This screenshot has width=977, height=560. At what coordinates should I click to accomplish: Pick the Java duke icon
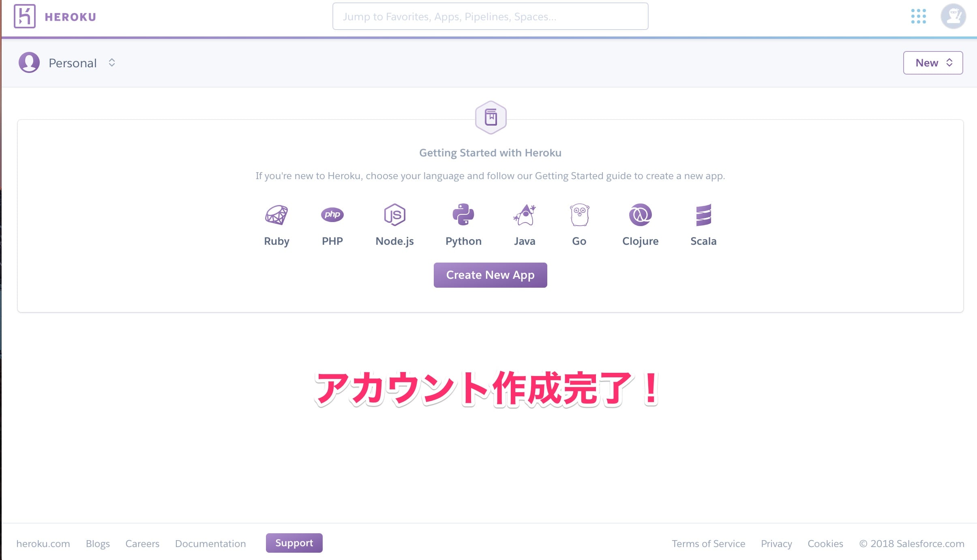(x=525, y=215)
